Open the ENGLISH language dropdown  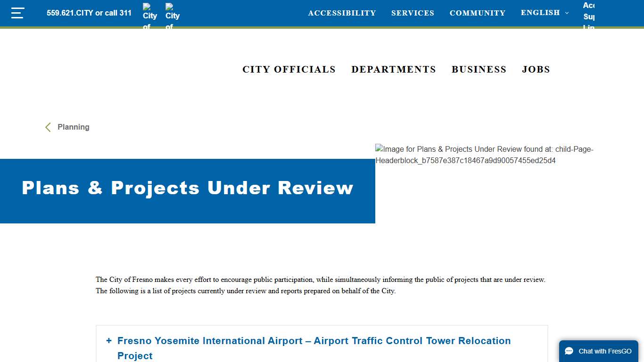point(539,13)
